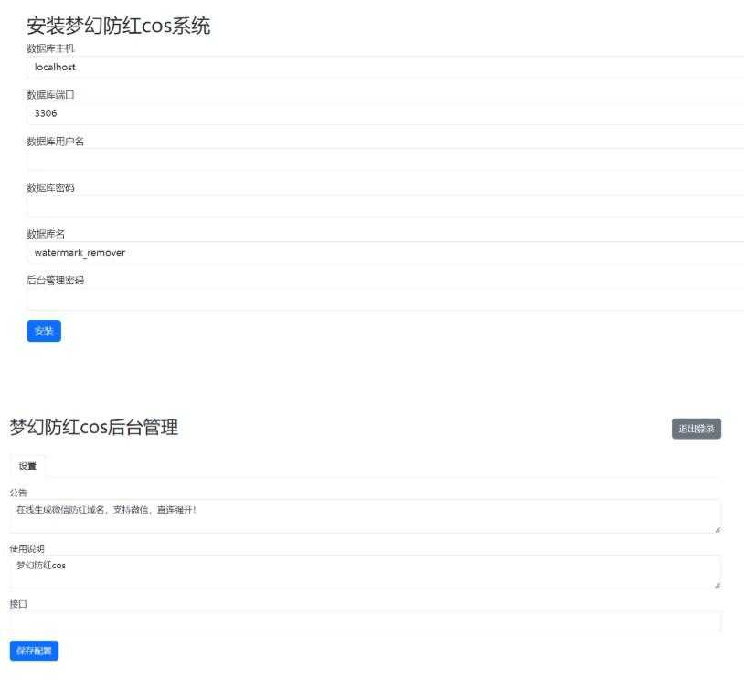Click the 公告 section label
The image size is (744, 700).
16,493
